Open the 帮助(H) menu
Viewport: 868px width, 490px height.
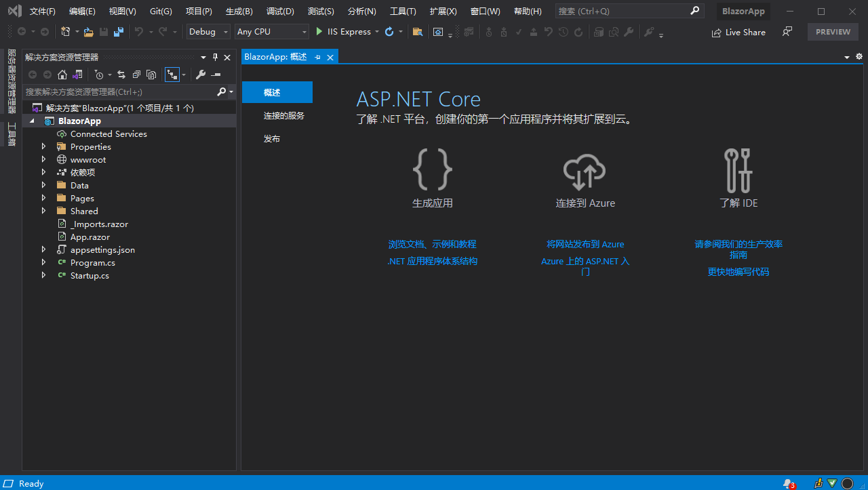pos(528,12)
